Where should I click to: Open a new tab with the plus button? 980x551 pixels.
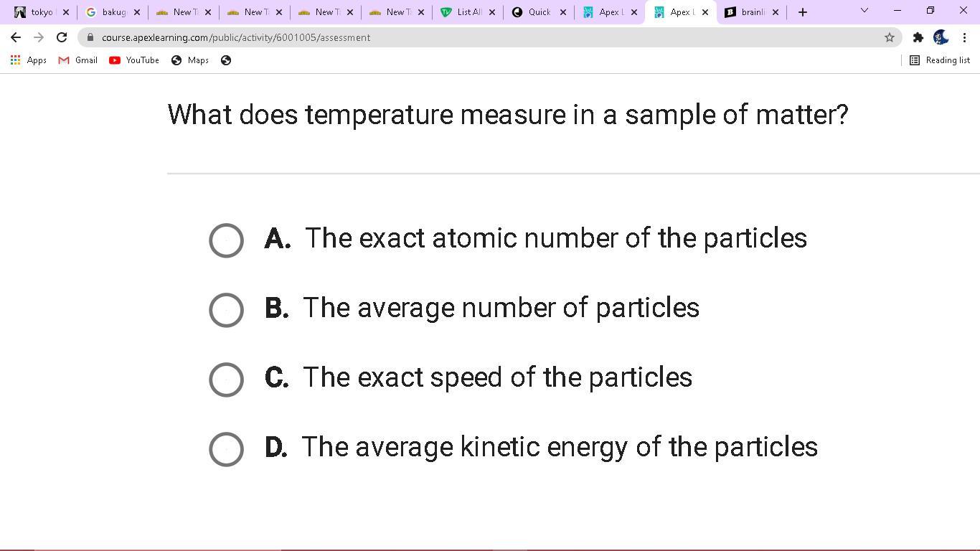coord(803,12)
